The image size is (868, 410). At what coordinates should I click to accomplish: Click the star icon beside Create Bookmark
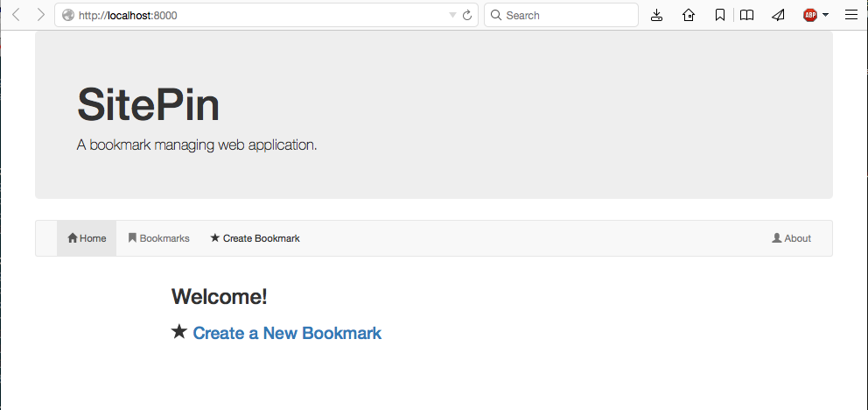point(215,237)
